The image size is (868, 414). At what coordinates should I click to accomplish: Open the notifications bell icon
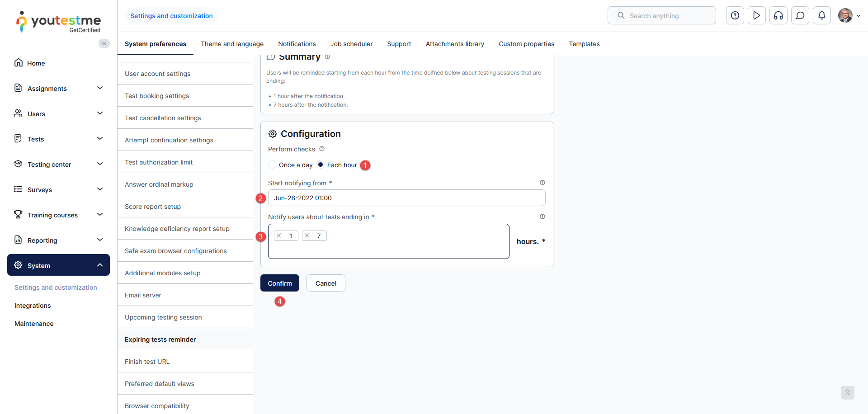click(x=821, y=16)
